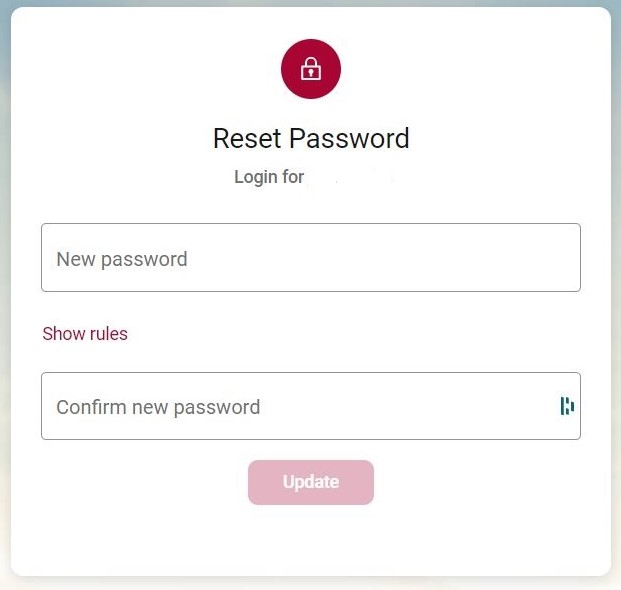Screen dimensions: 621x590
Task: Click the red padlock icon at top
Action: pyautogui.click(x=311, y=69)
